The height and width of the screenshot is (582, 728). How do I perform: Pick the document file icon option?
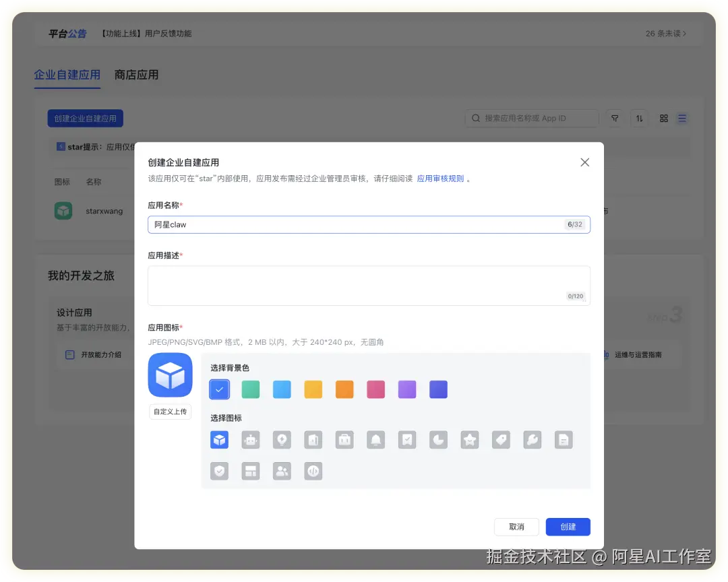click(564, 439)
